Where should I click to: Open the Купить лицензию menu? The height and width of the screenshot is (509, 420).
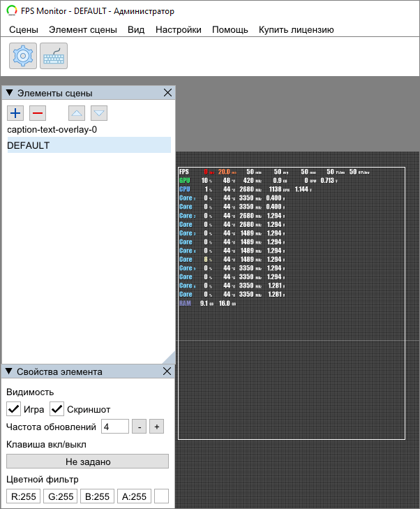(x=296, y=29)
